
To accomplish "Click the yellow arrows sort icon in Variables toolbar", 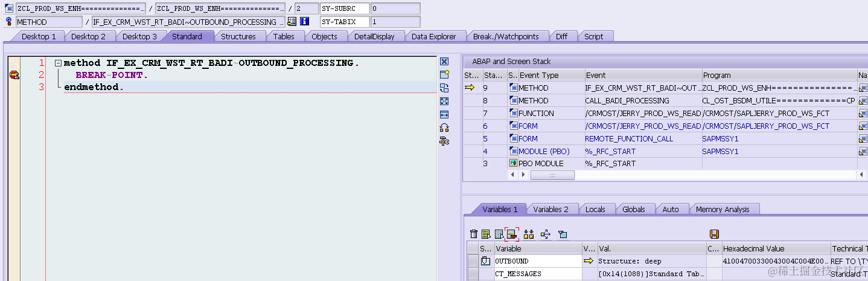I will (529, 234).
